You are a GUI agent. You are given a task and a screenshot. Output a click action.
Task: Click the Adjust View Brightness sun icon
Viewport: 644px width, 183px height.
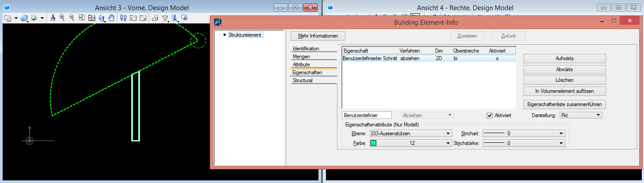(33, 18)
